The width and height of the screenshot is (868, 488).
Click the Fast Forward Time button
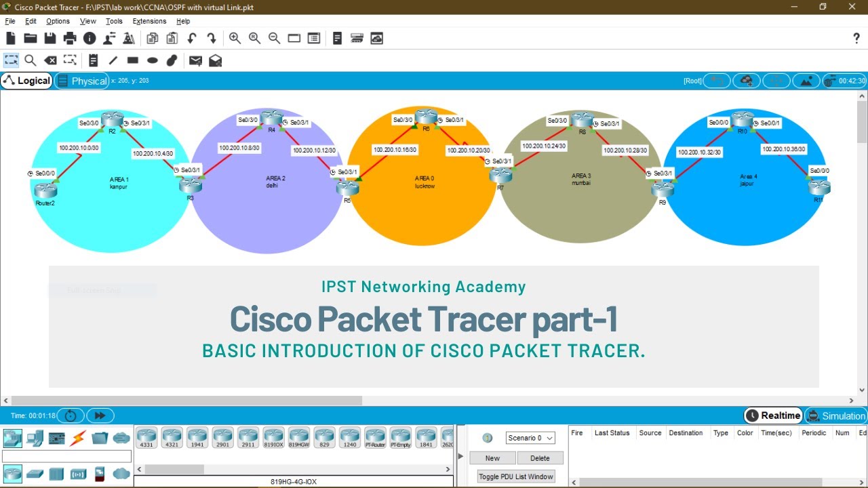[100, 415]
